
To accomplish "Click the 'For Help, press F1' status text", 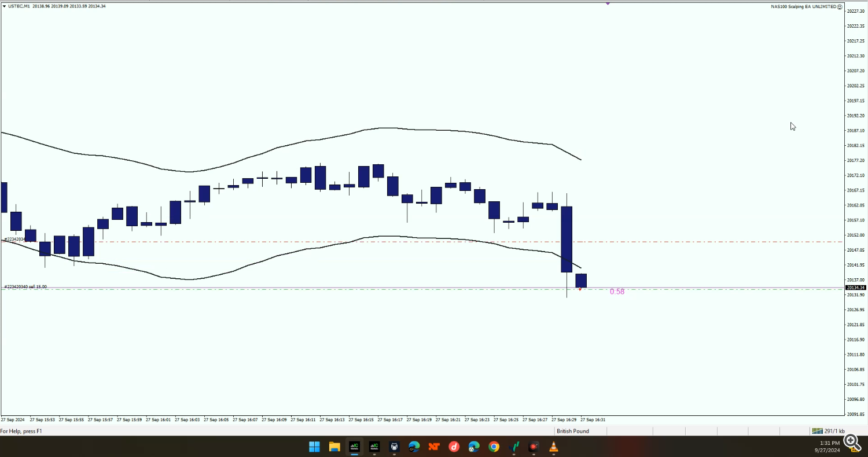I will (21, 431).
